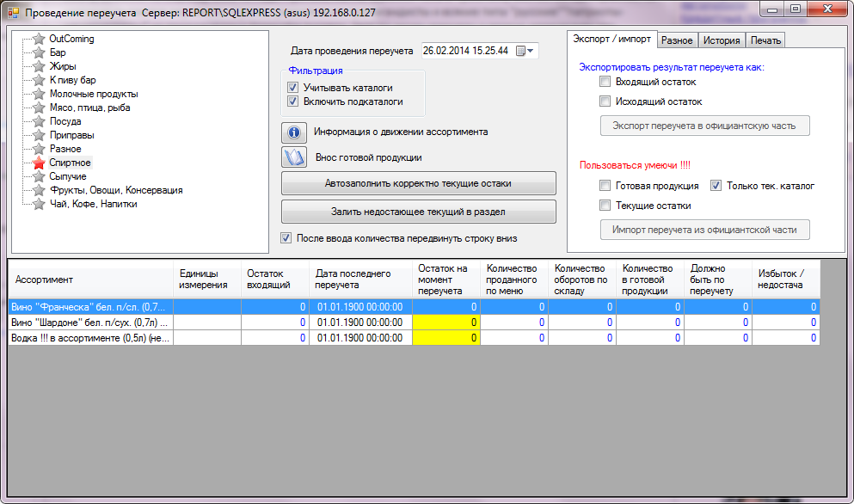This screenshot has width=854, height=504.
Task: Enable Входящий остаток export option
Action: (605, 82)
